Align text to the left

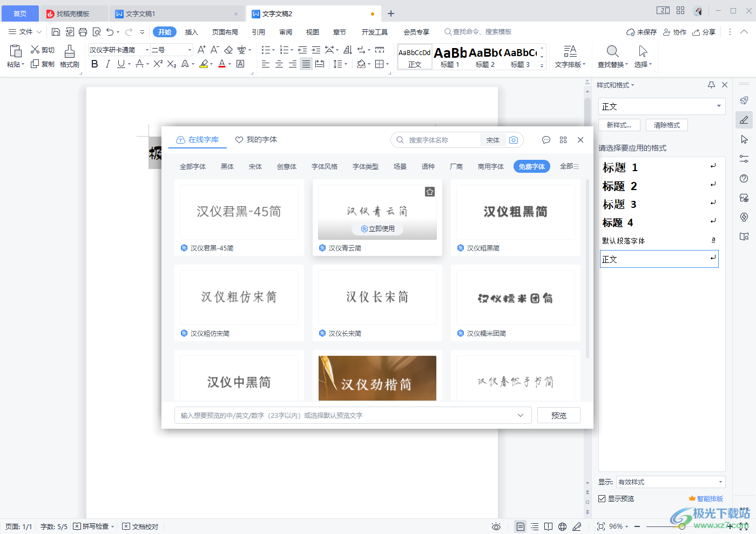point(266,64)
